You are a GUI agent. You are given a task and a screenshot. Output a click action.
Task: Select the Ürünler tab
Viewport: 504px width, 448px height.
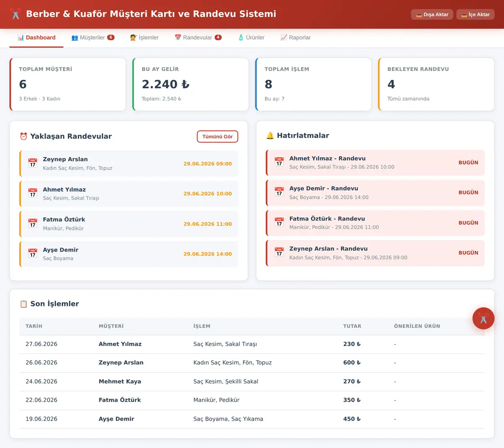(251, 37)
